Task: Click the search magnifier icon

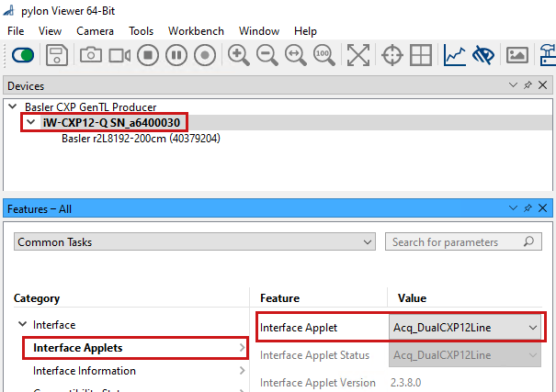Action: coord(528,241)
